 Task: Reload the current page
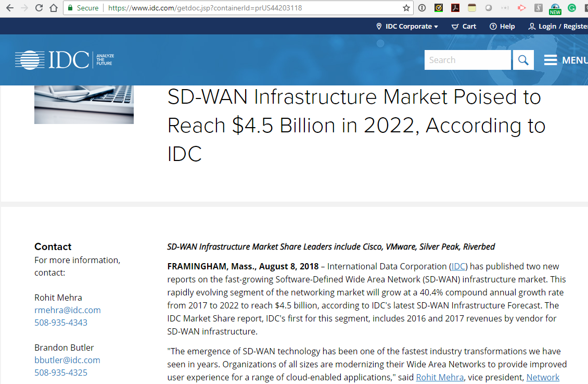point(39,8)
